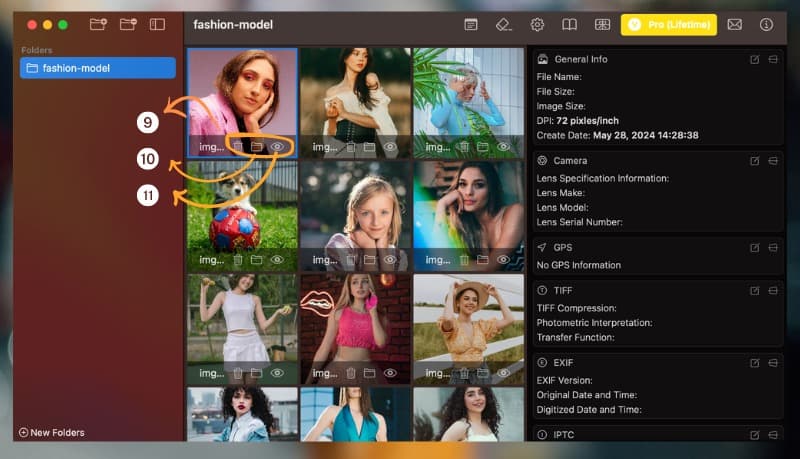Click the edit icon in the Camera section
Screen dimensions: 800x459
(755, 161)
